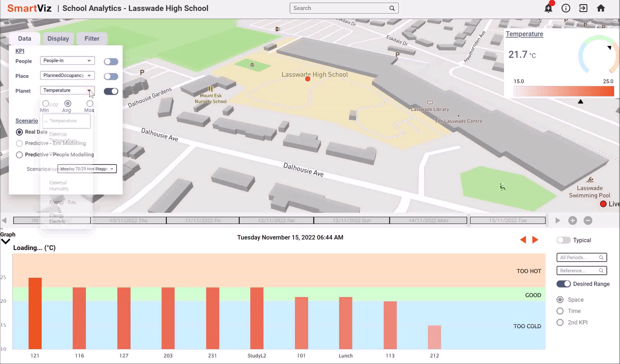620x364 pixels.
Task: Click the info icon in the header
Action: [x=566, y=8]
